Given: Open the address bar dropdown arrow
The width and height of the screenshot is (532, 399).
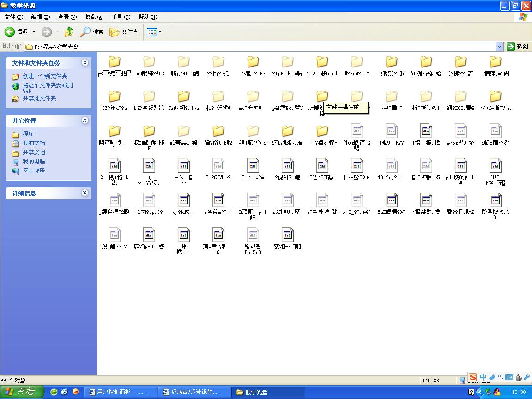Looking at the screenshot, I should point(499,47).
